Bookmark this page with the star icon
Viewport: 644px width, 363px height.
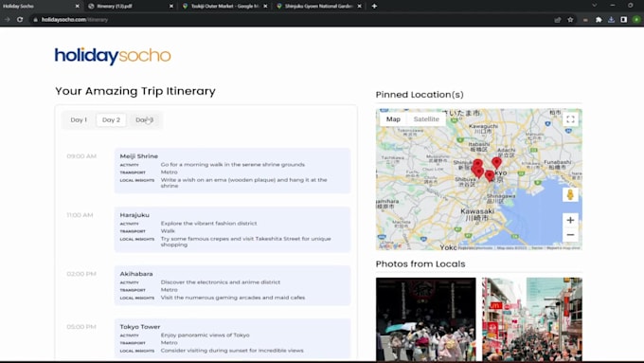pos(570,19)
